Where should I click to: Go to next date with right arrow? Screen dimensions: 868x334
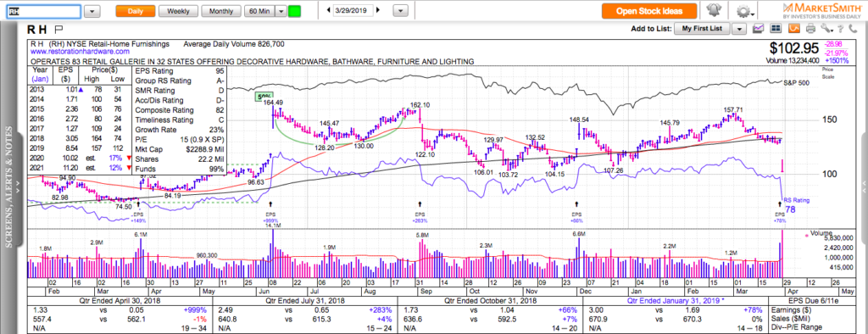click(379, 10)
